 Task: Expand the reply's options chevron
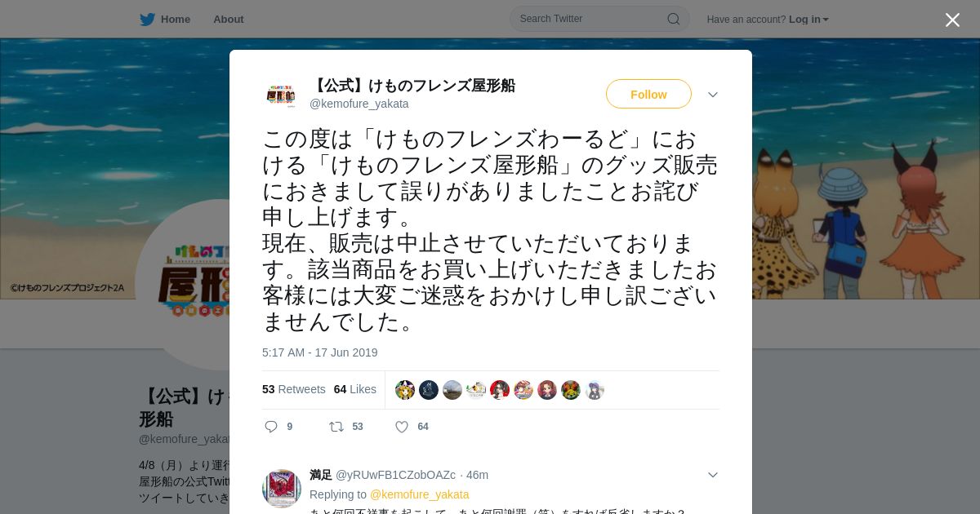(713, 475)
